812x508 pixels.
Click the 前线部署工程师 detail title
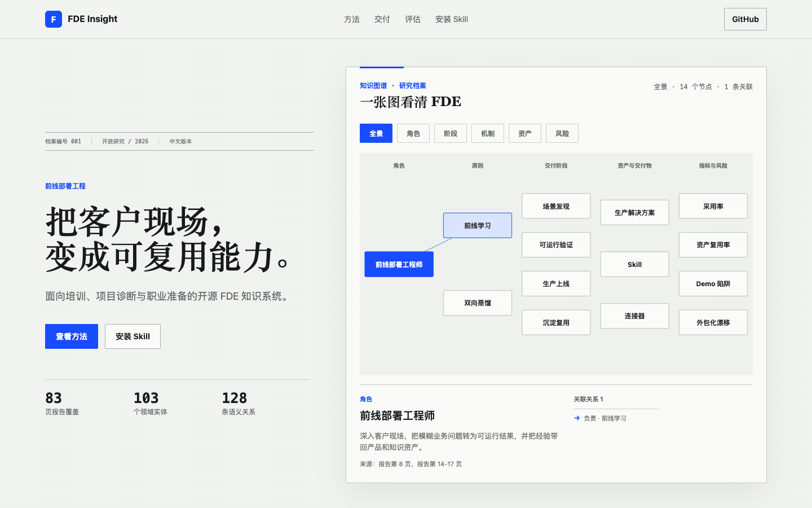(x=397, y=416)
